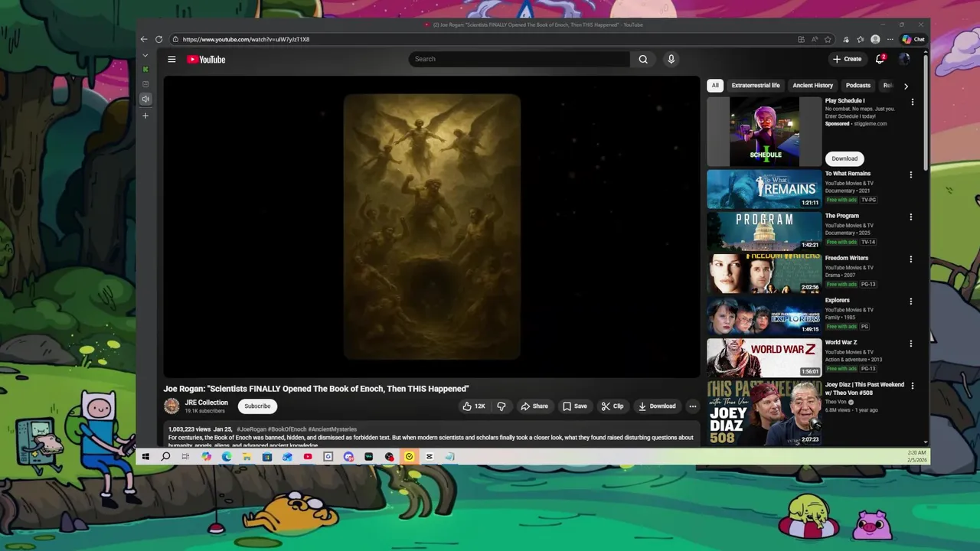Show more filter chips with right arrow
980x551 pixels.
pyautogui.click(x=906, y=86)
